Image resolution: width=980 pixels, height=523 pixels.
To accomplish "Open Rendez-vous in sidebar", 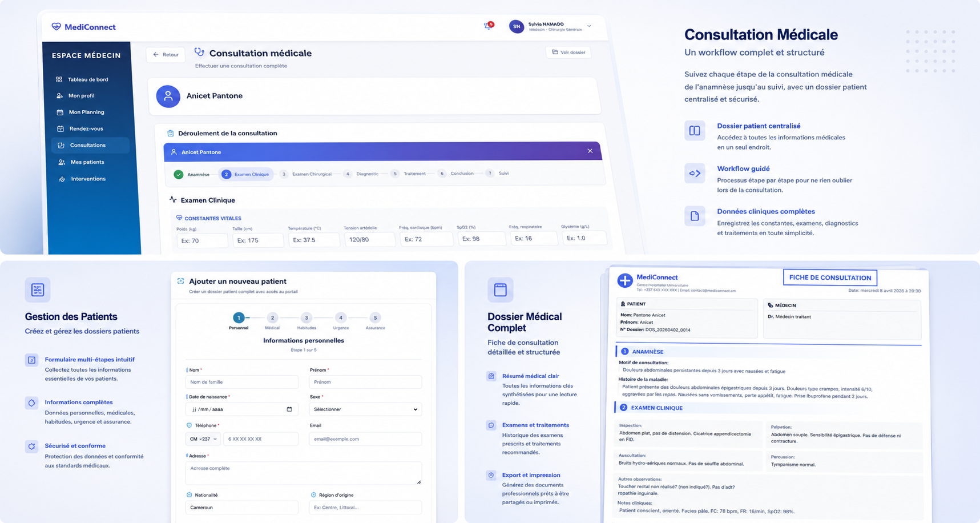I will point(86,129).
